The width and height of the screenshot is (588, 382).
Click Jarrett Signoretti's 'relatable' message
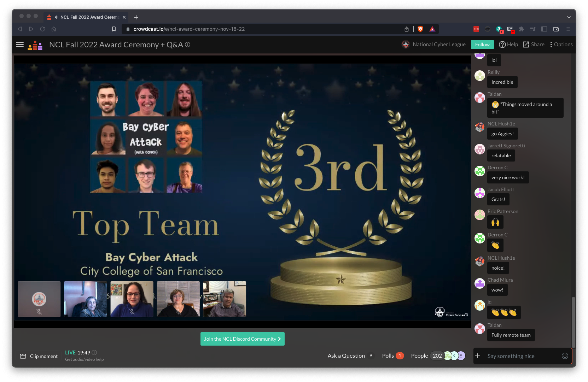coord(501,155)
